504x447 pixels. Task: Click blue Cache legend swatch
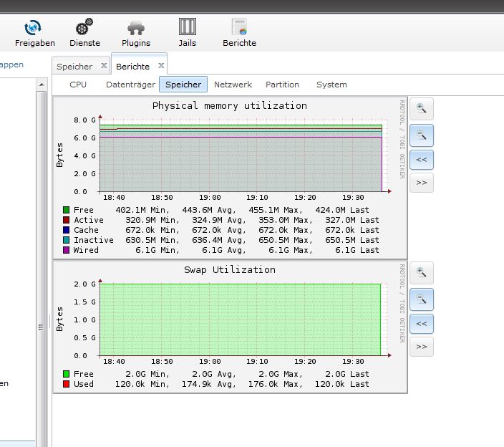pyautogui.click(x=66, y=230)
